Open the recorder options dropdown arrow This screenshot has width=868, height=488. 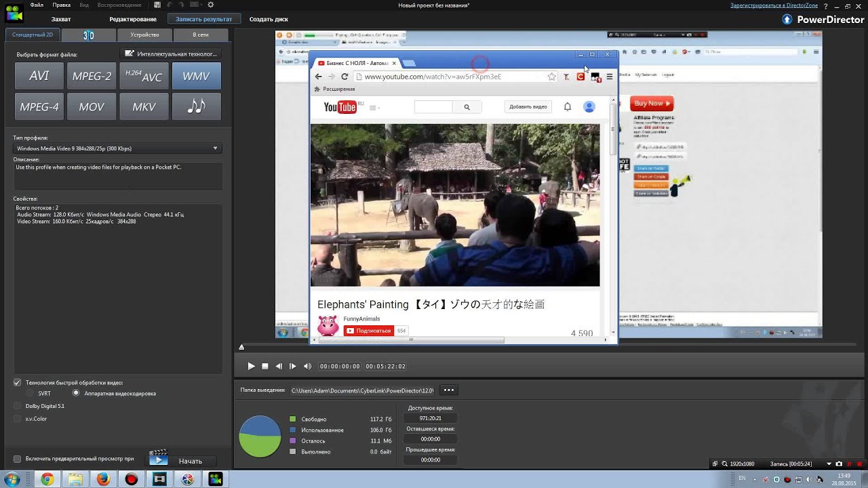click(x=829, y=464)
